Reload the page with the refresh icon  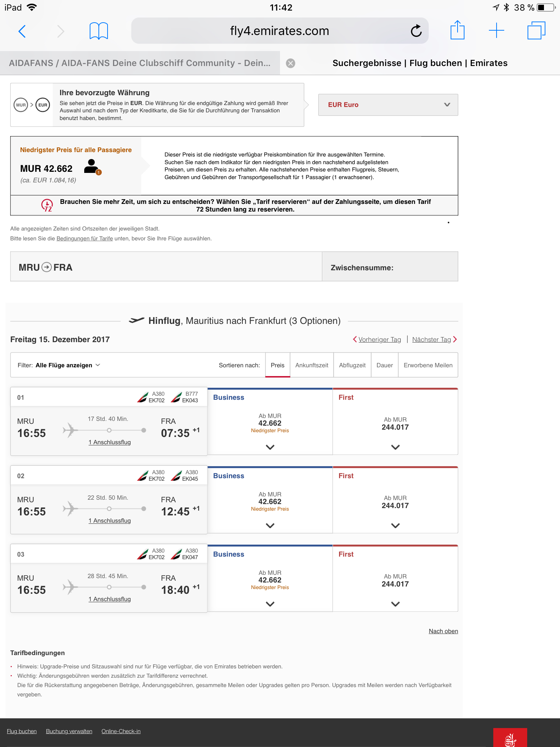click(416, 31)
